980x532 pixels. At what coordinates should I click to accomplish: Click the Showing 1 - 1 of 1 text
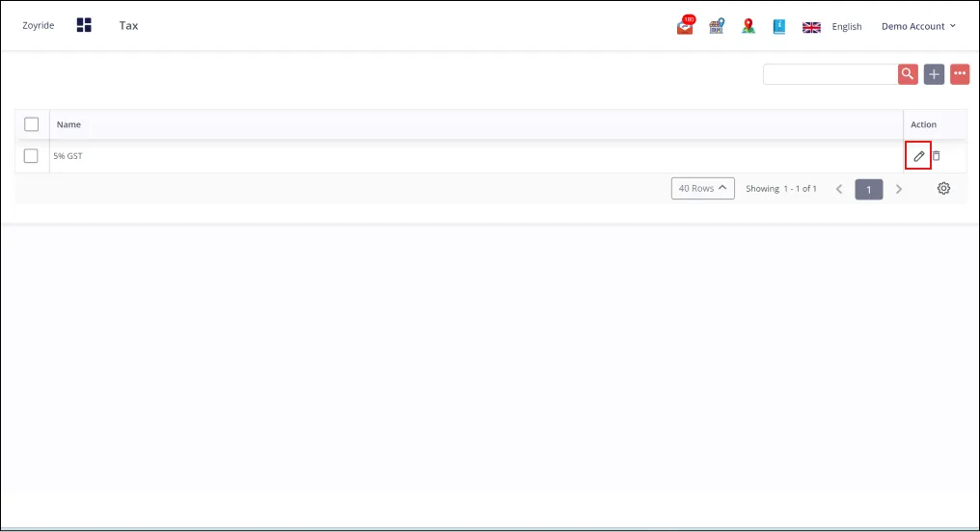pos(781,189)
